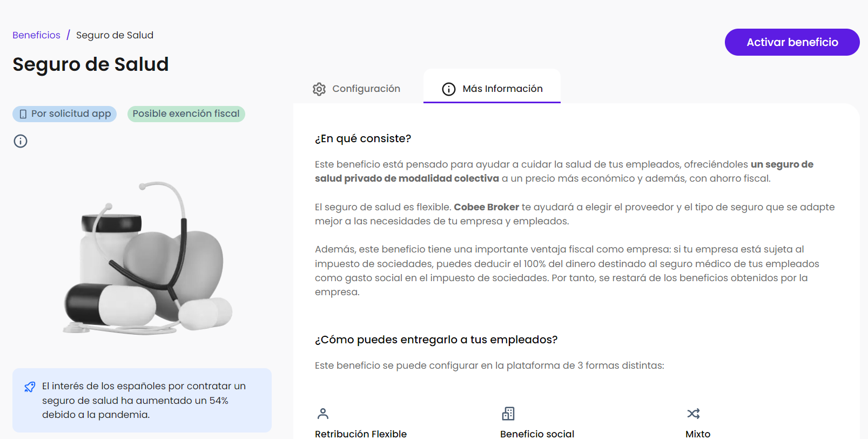Select the Más Información tab
The width and height of the screenshot is (868, 439).
click(492, 89)
